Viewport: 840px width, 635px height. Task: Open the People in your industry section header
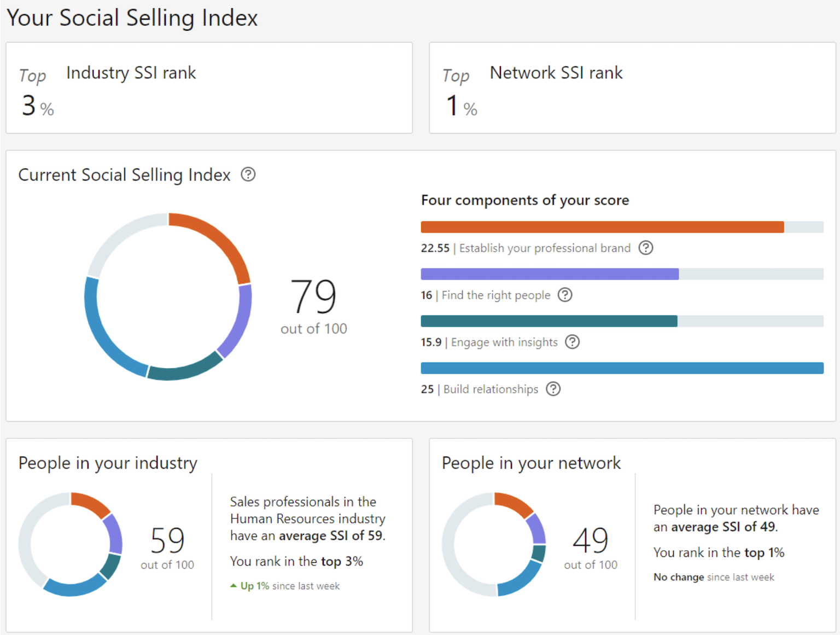coord(108,462)
